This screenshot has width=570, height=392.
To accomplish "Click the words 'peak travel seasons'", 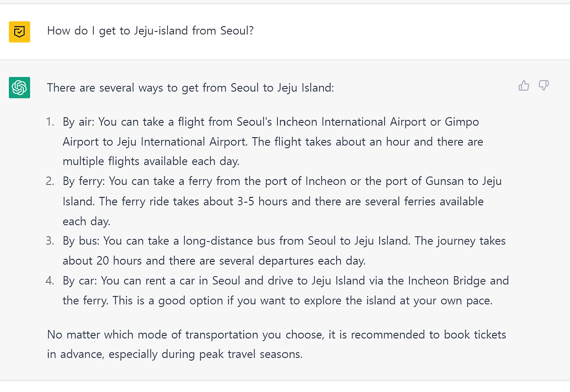I will coord(250,355).
